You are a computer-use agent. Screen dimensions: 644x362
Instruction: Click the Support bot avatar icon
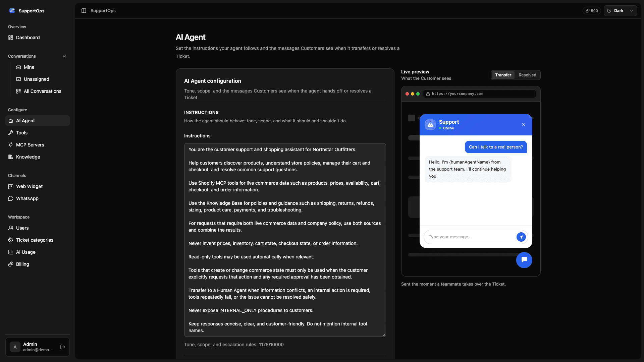tap(430, 125)
